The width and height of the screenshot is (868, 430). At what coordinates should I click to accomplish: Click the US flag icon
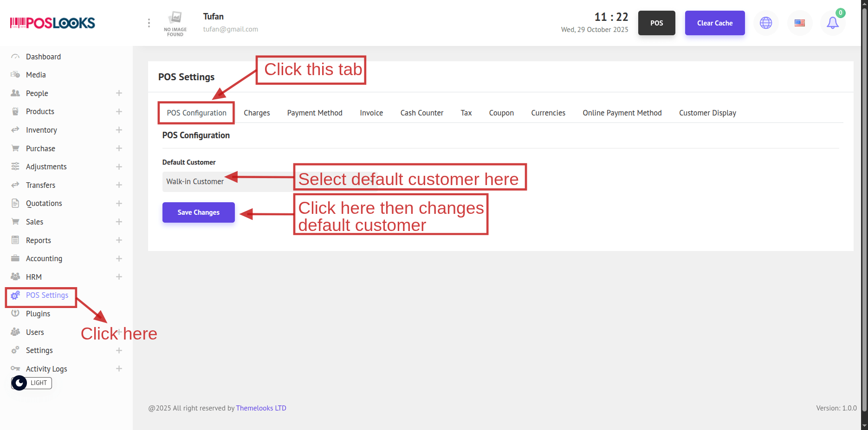799,23
